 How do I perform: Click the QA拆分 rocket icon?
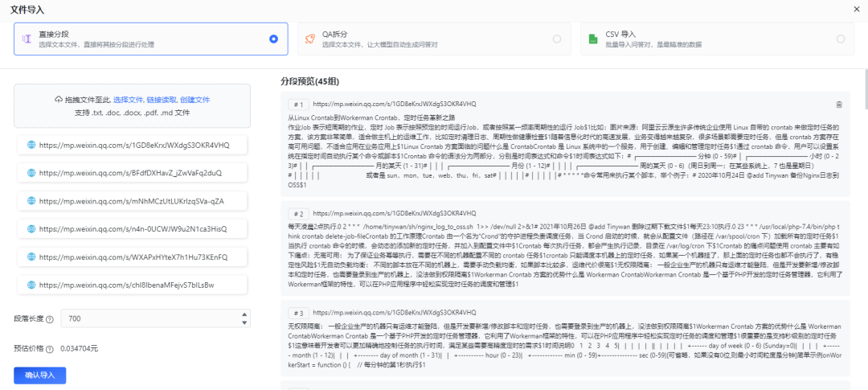tap(310, 39)
